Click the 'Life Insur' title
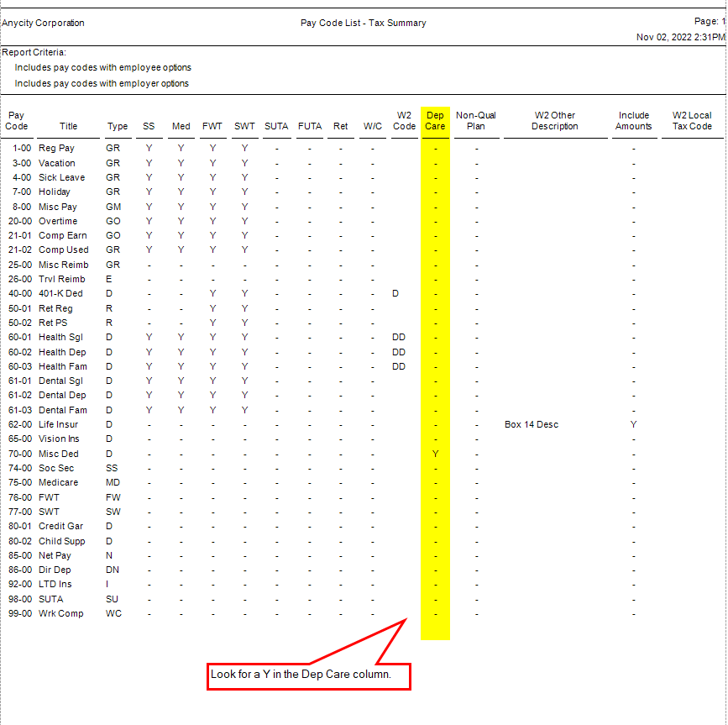 tap(58, 424)
